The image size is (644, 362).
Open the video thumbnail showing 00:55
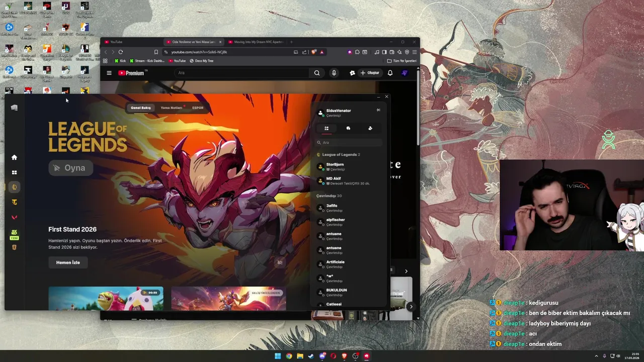[x=106, y=298]
